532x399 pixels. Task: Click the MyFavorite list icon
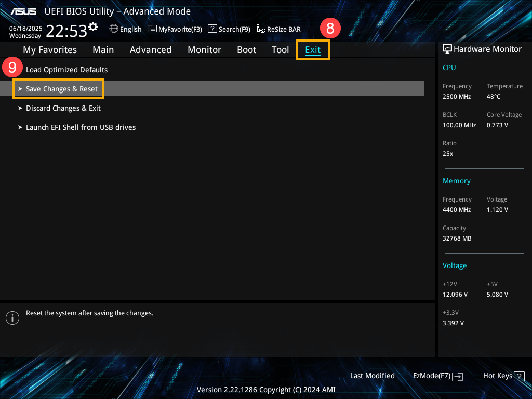[x=152, y=29]
